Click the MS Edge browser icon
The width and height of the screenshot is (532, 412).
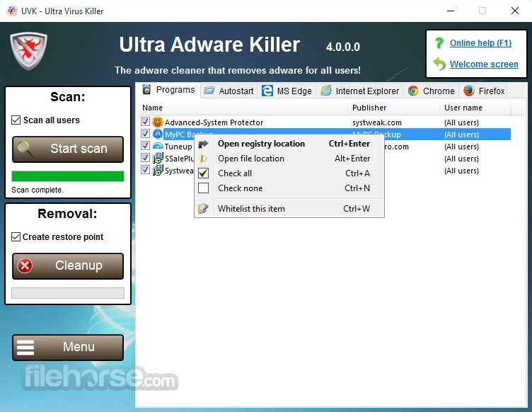point(267,91)
